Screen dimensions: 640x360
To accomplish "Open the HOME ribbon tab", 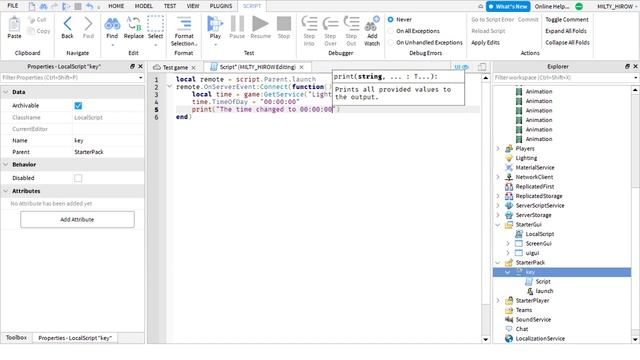I will [116, 6].
